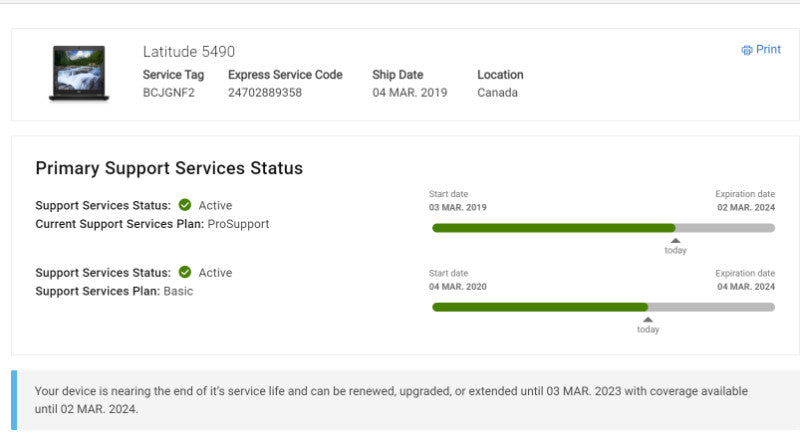Click the green check icon next to ProSupport Active
800x441 pixels.
[185, 205]
